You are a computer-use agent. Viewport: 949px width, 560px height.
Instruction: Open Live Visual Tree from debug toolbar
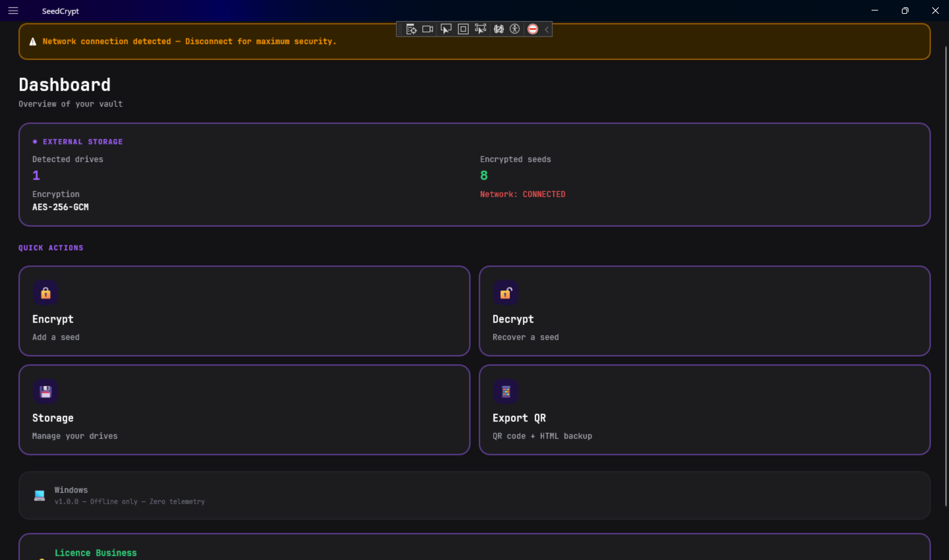(x=411, y=29)
